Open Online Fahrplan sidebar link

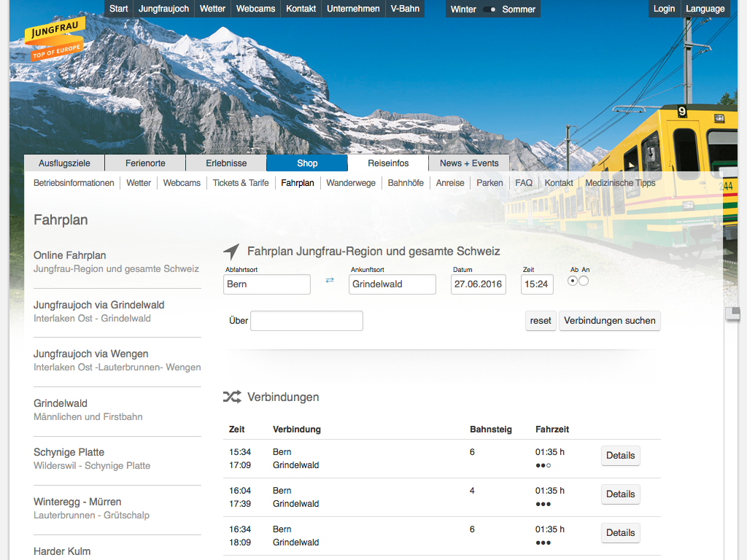116,262
